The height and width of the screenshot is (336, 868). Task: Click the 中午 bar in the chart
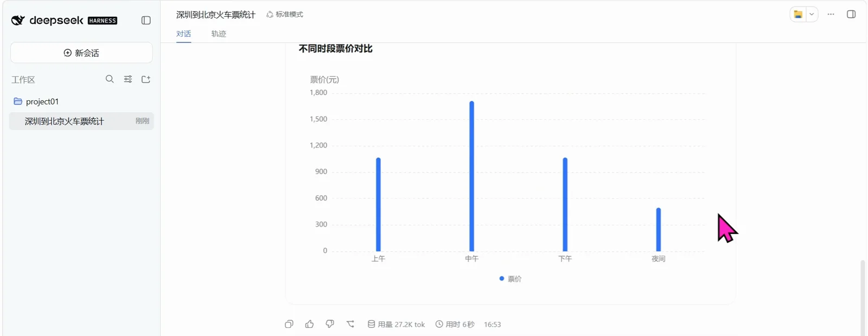471,176
